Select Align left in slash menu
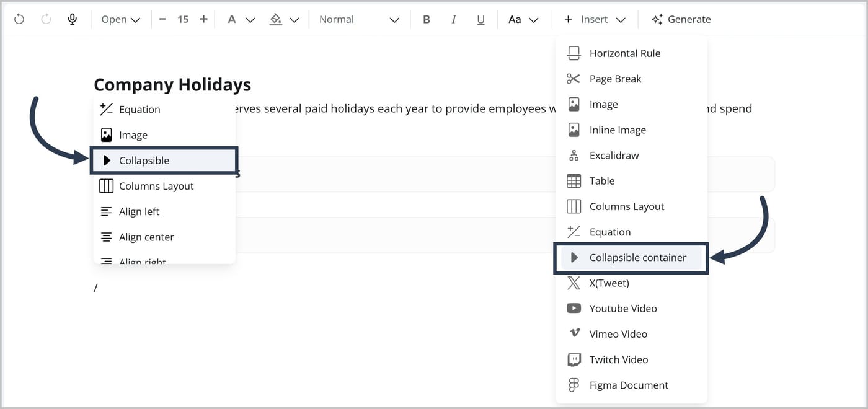The width and height of the screenshot is (868, 409). coord(164,211)
